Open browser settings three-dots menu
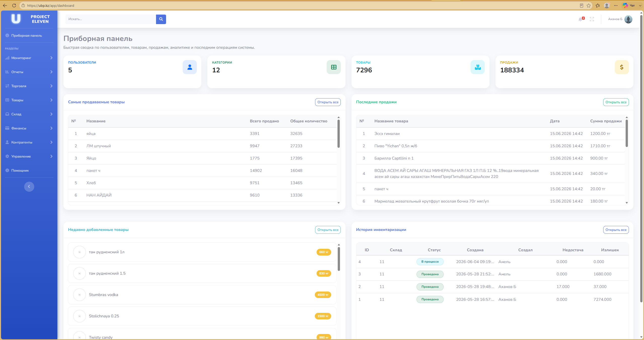Viewport: 644px width, 340px height. (x=616, y=6)
